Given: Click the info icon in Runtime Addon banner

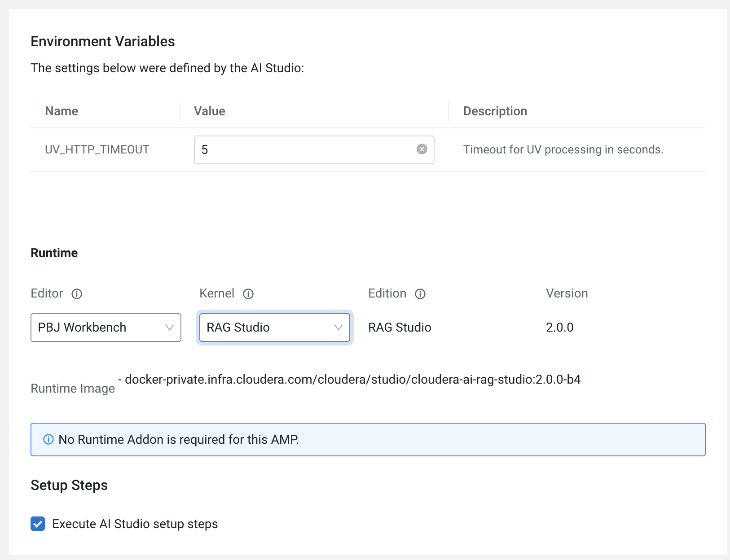Looking at the screenshot, I should point(48,439).
